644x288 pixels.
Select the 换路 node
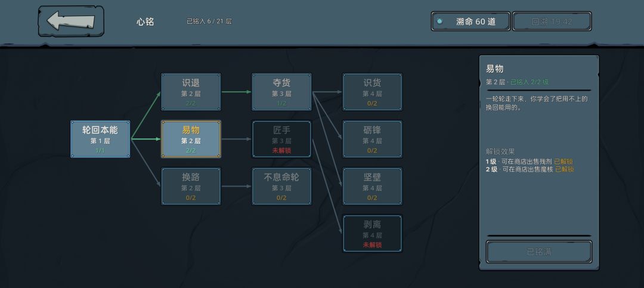click(x=191, y=187)
